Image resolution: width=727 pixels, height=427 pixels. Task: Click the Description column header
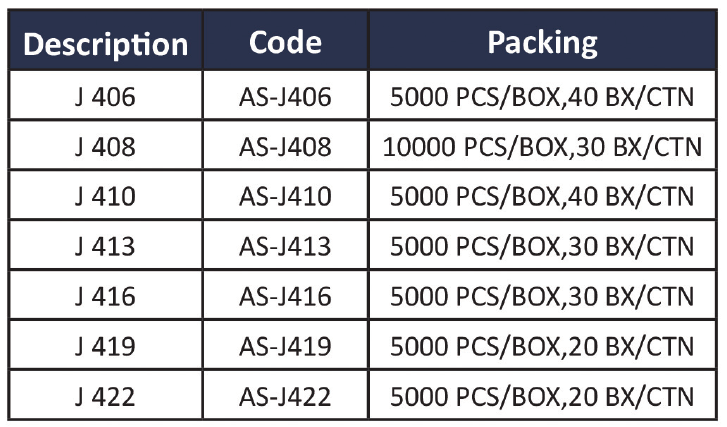click(x=105, y=44)
